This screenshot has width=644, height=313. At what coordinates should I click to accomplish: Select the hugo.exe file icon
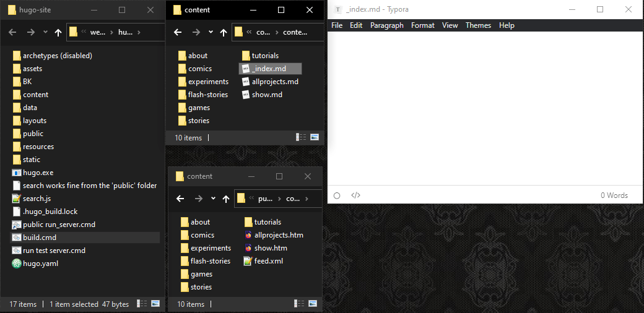click(x=17, y=173)
